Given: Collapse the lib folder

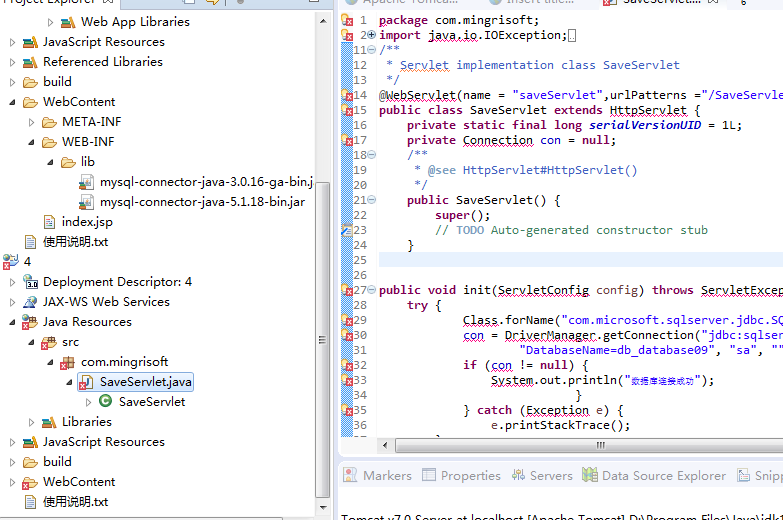Looking at the screenshot, I should [50, 162].
